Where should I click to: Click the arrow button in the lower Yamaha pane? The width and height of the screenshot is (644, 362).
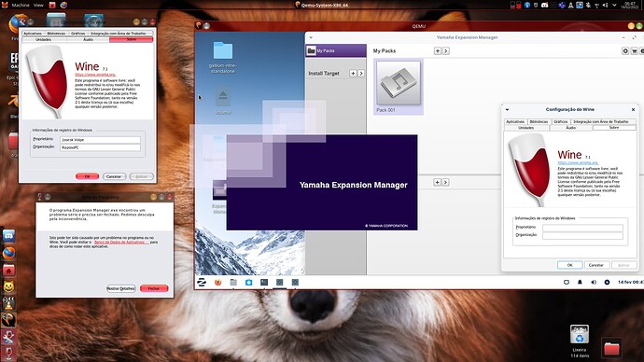[x=445, y=182]
